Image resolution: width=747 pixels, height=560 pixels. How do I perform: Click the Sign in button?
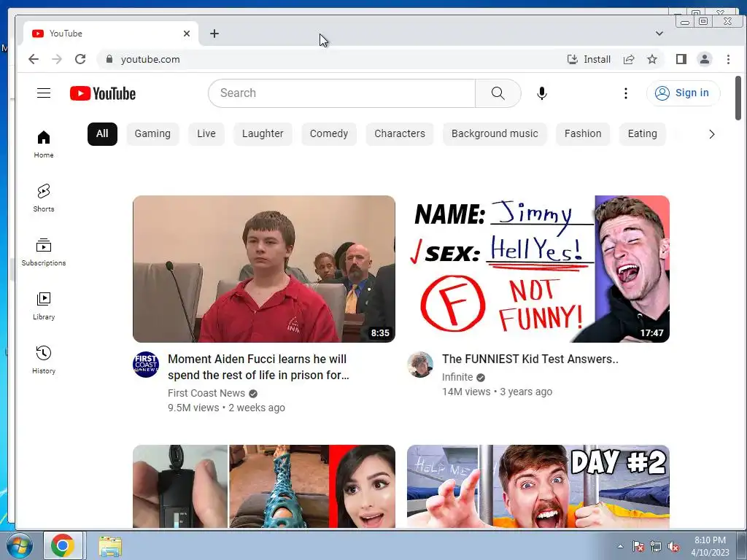coord(683,93)
